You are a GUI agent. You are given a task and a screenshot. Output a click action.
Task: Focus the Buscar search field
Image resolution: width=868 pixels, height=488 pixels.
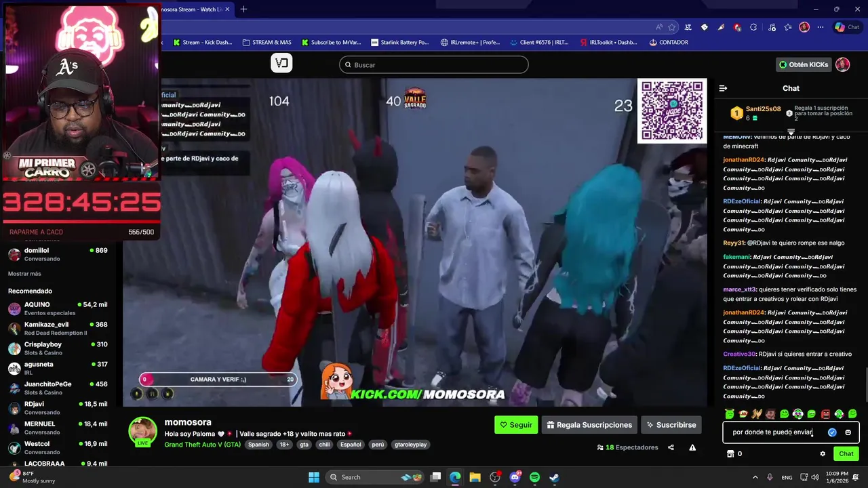pyautogui.click(x=434, y=64)
